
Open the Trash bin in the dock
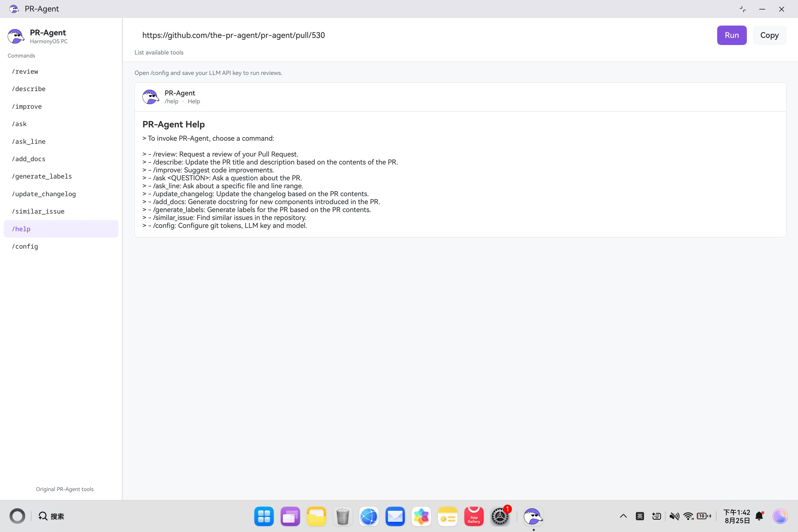point(343,516)
